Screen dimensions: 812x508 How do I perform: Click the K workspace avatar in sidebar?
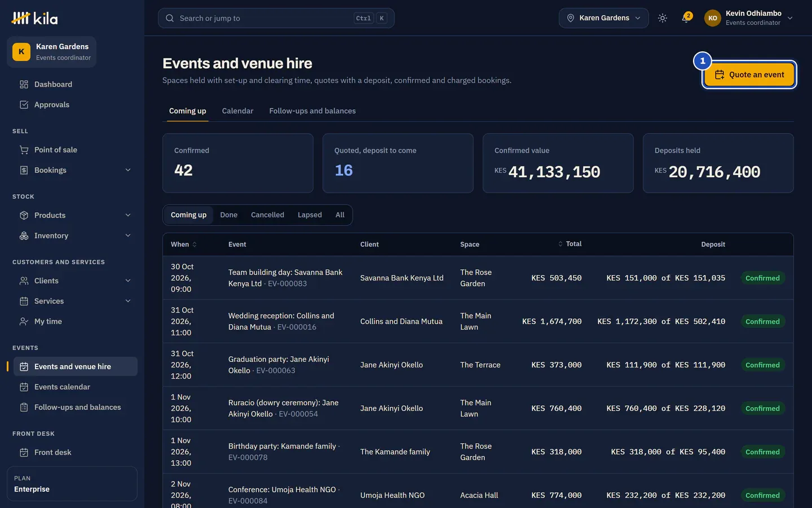21,52
